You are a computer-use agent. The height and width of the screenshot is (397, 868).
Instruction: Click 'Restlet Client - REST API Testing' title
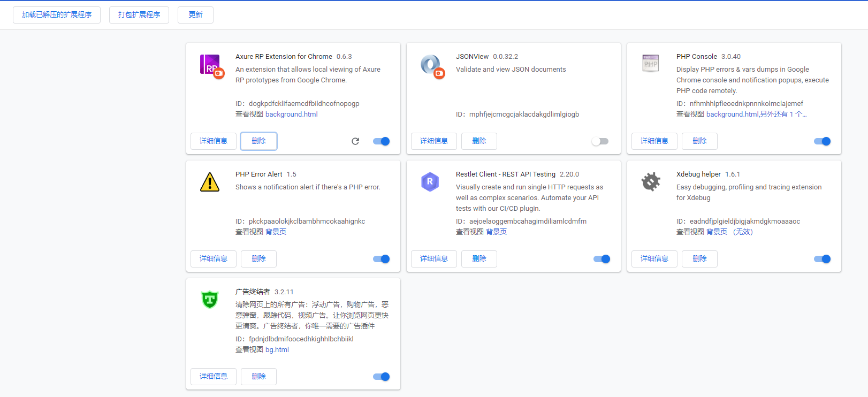tap(506, 174)
